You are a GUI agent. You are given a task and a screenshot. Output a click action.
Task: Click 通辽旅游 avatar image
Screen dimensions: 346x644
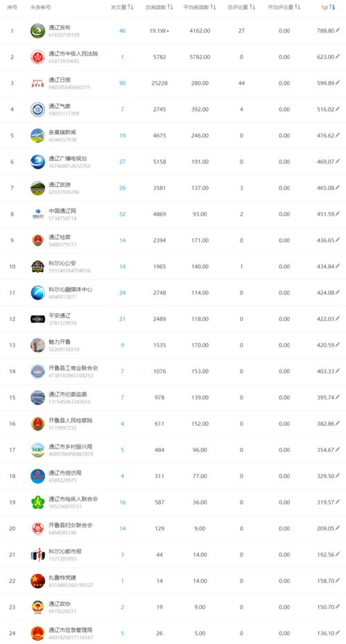(38, 188)
